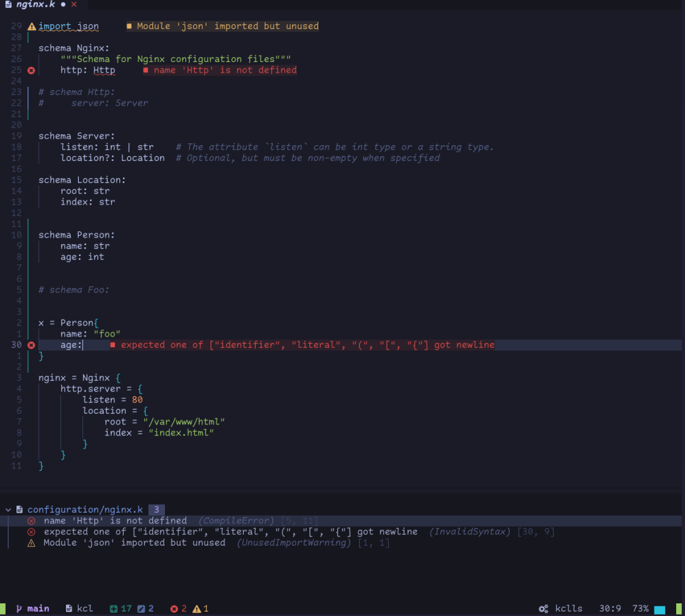Click the listen: int | str attribute
Screen dimensions: 685x616
click(107, 147)
